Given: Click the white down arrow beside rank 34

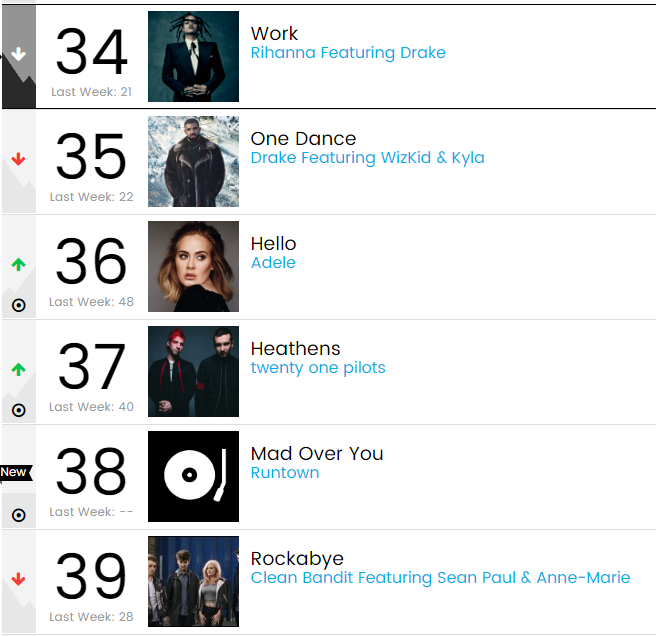Looking at the screenshot, I should click(18, 55).
